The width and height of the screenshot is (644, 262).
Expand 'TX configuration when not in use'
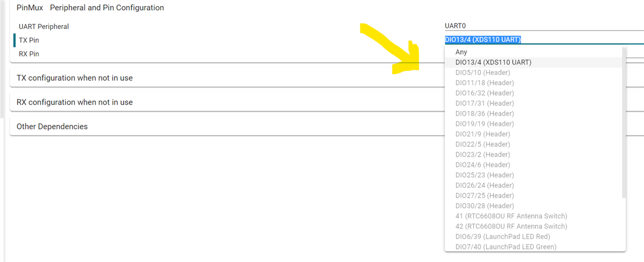(75, 78)
